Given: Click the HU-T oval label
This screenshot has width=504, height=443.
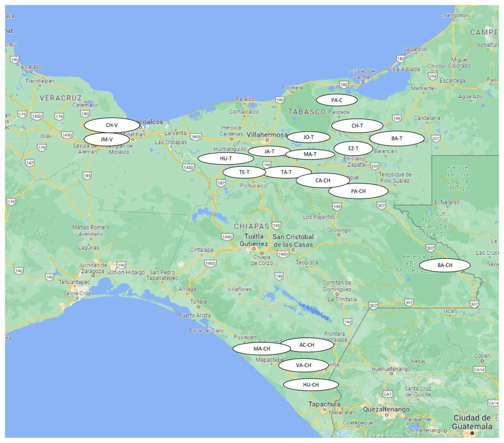Looking at the screenshot, I should pos(226,158).
